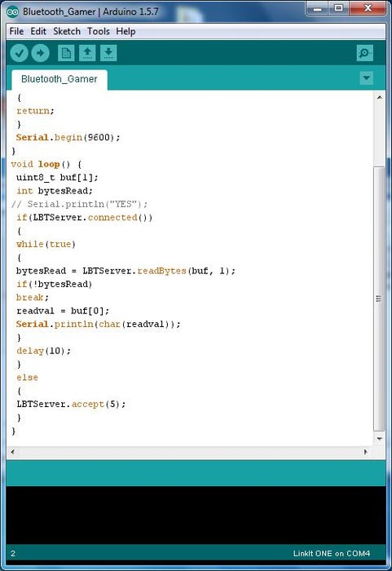Save sketch with down-arrow icon

108,53
